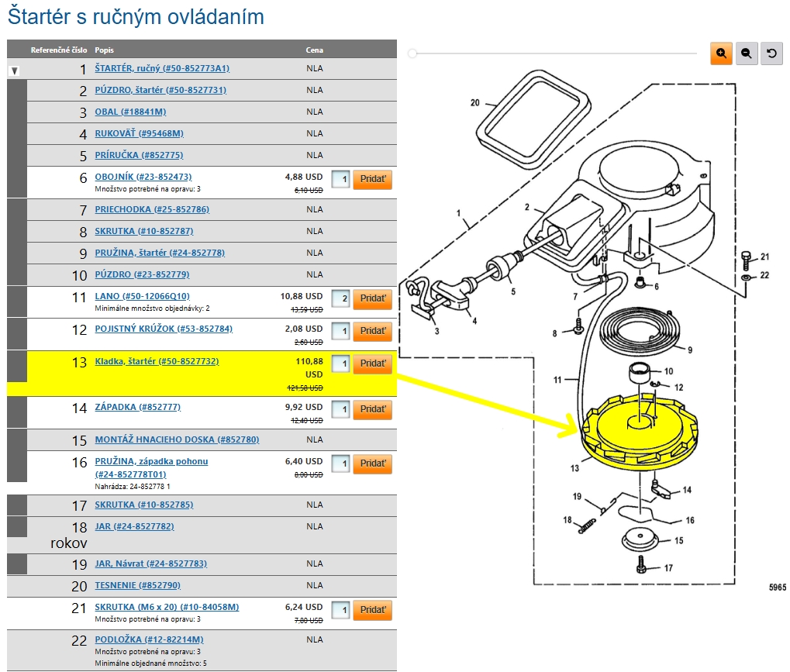The width and height of the screenshot is (790, 672).
Task: Add Kladka, štartér using Pridať button
Action: pyautogui.click(x=372, y=364)
